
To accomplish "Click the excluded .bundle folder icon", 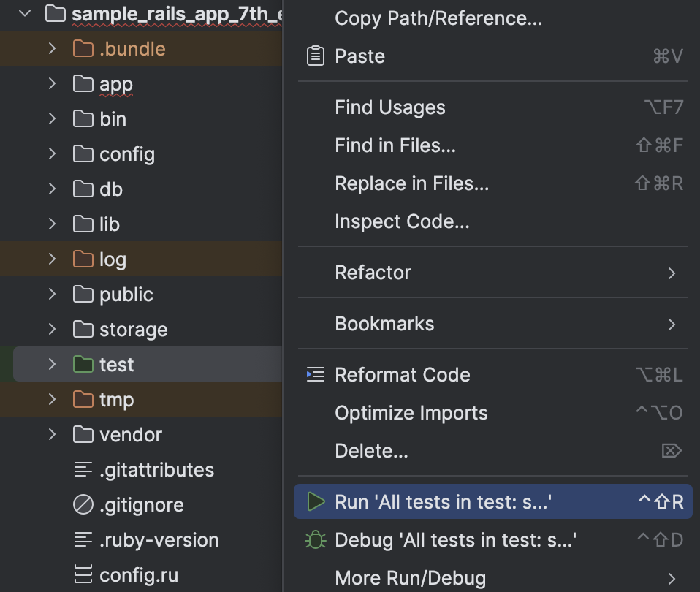I will click(83, 48).
